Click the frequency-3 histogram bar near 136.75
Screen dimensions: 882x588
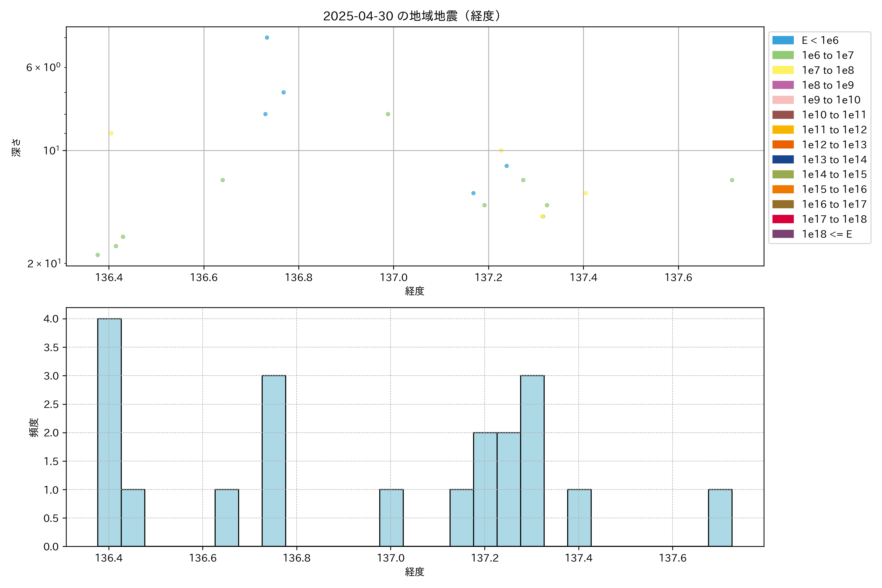[x=274, y=461]
